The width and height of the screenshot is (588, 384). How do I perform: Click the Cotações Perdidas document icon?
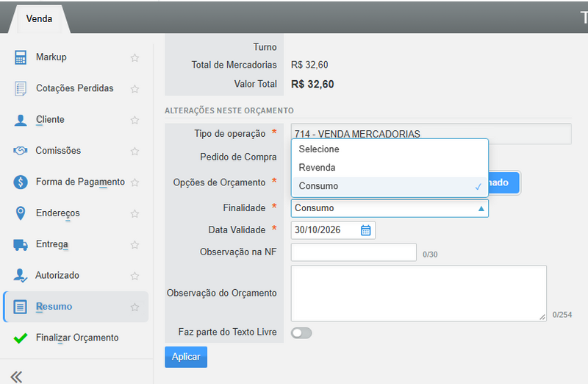(x=21, y=88)
